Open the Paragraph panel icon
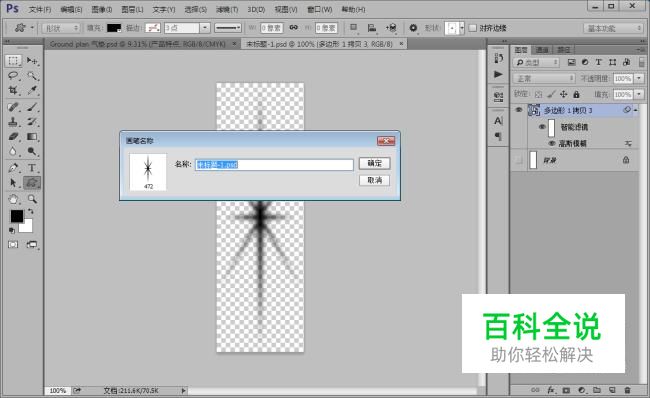The image size is (650, 398). 498,136
